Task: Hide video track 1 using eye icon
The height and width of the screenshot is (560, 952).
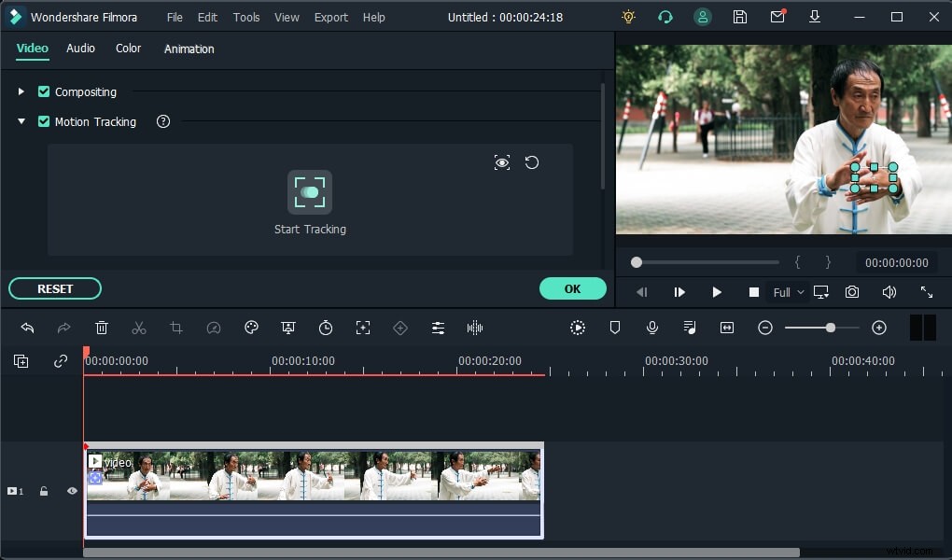Action: coord(72,491)
